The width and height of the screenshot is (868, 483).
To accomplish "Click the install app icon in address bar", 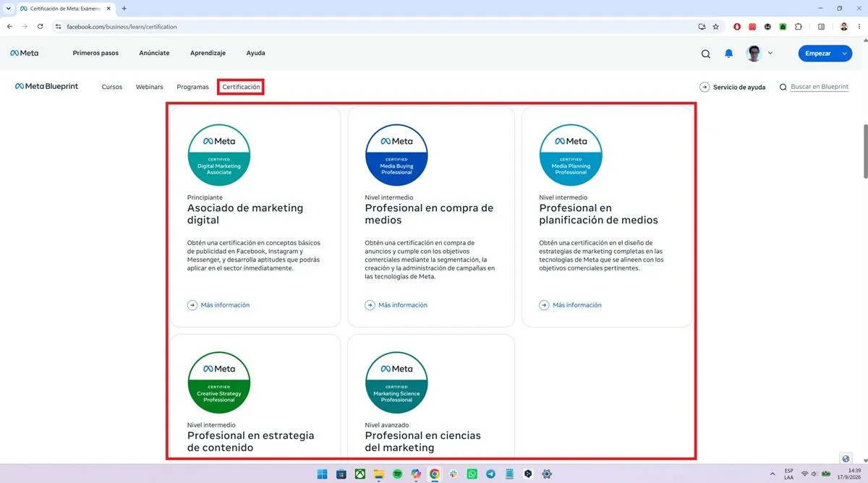I will [702, 27].
